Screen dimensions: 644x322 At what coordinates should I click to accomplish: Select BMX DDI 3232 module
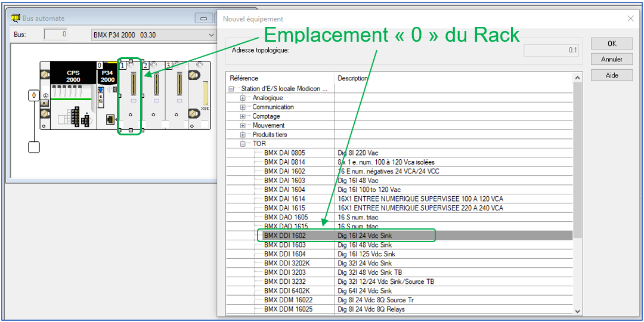(284, 281)
